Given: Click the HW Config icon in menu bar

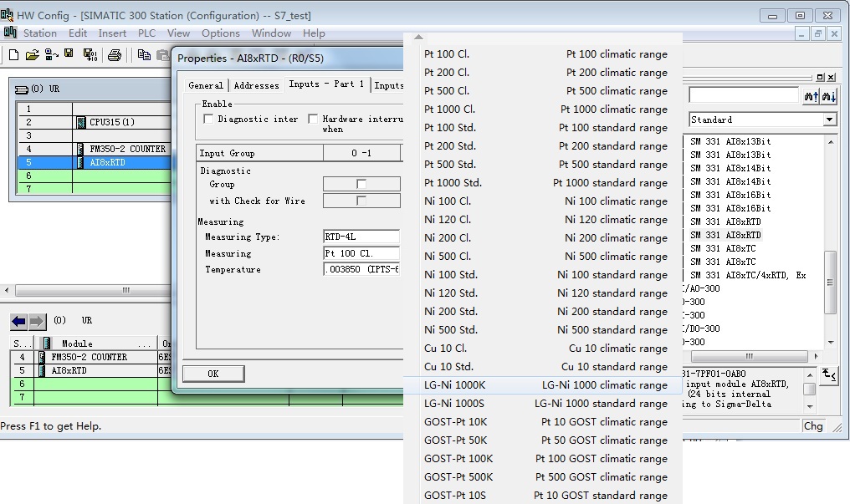Looking at the screenshot, I should pos(10,33).
